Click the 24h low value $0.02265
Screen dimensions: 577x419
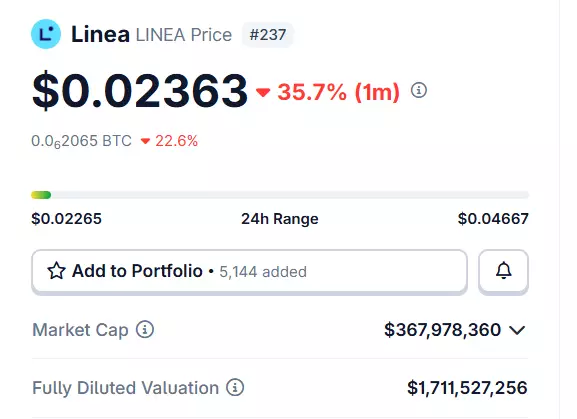pos(67,219)
